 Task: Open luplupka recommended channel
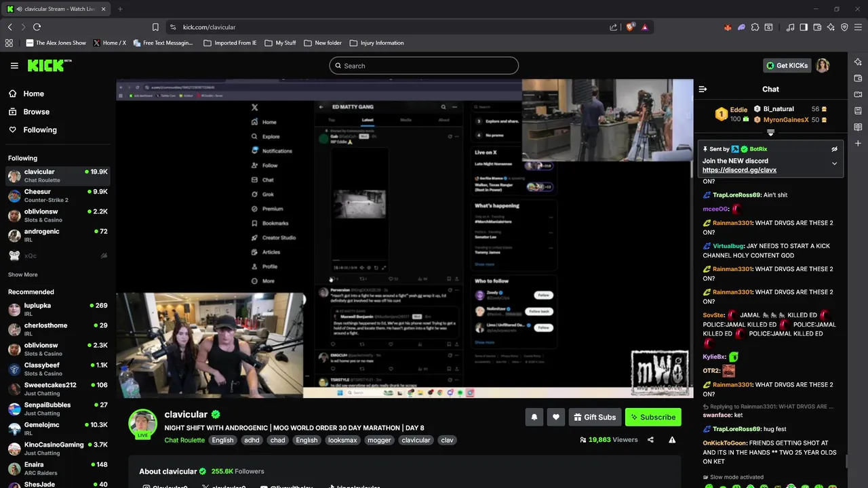[x=58, y=310]
